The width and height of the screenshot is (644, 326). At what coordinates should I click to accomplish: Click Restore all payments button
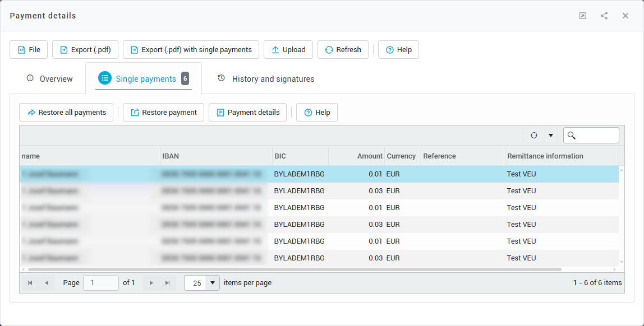(x=66, y=113)
